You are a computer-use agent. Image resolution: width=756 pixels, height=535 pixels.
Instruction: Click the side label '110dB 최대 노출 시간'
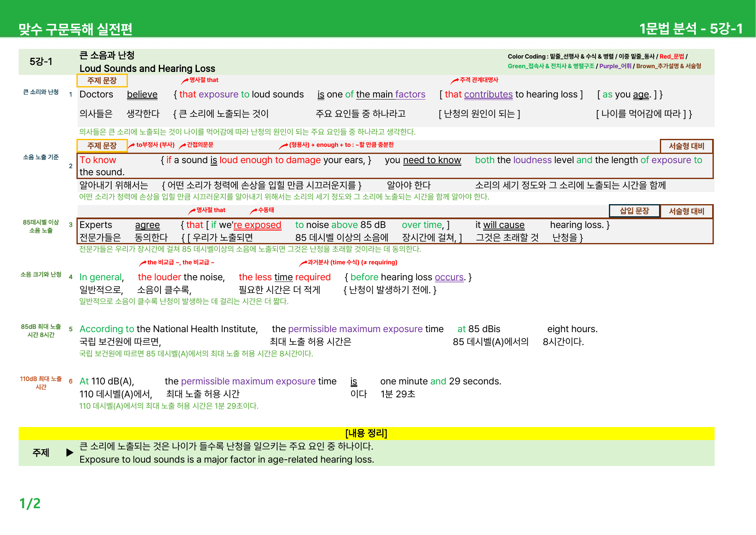41,383
